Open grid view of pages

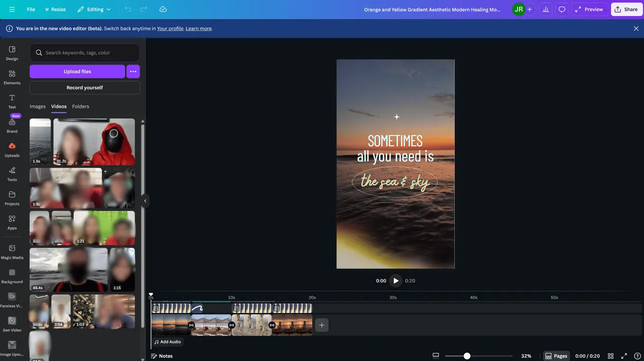click(x=610, y=356)
